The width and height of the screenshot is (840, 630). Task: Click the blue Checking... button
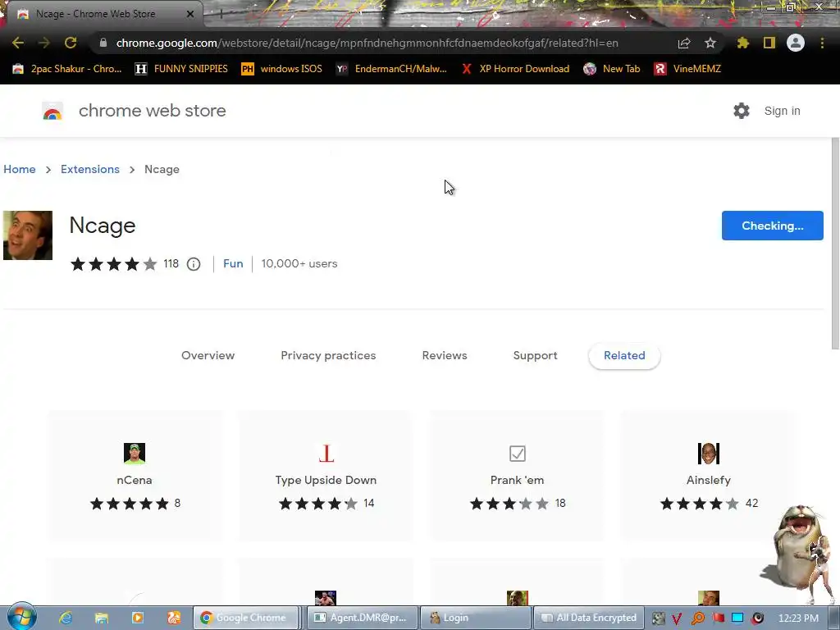772,226
